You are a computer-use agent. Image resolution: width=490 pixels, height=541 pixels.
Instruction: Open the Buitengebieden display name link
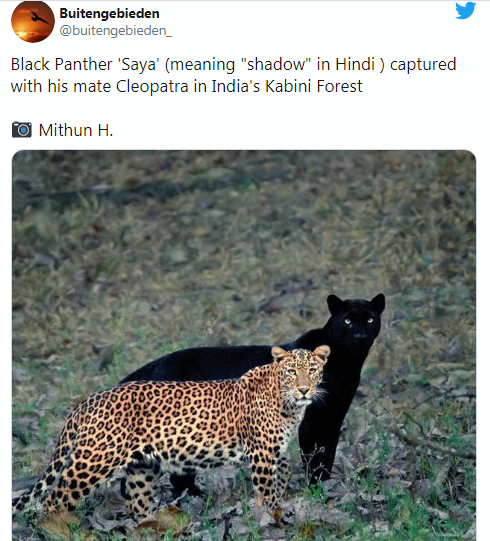click(x=109, y=13)
